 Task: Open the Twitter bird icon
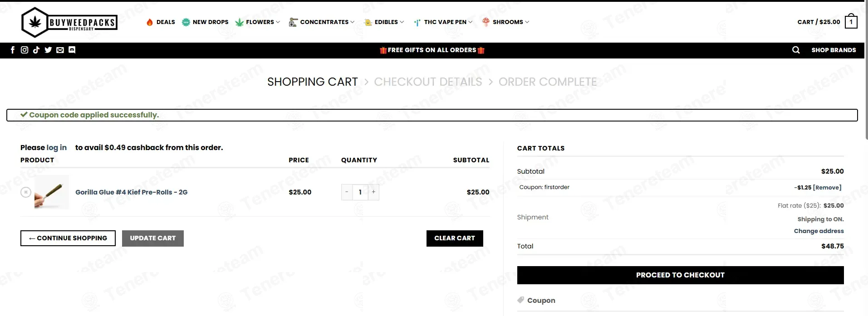(48, 50)
